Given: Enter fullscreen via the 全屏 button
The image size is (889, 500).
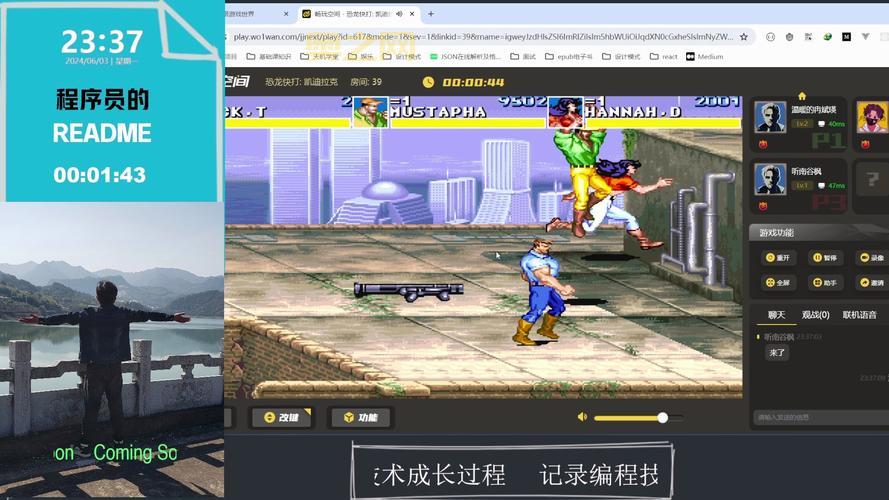Looking at the screenshot, I should tap(778, 282).
